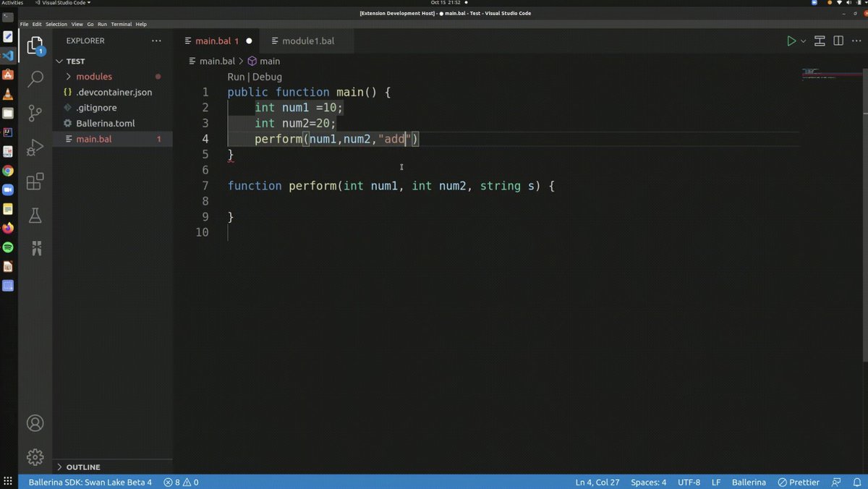Open the Edit menu
Image resolution: width=868 pixels, height=489 pixels.
[37, 24]
